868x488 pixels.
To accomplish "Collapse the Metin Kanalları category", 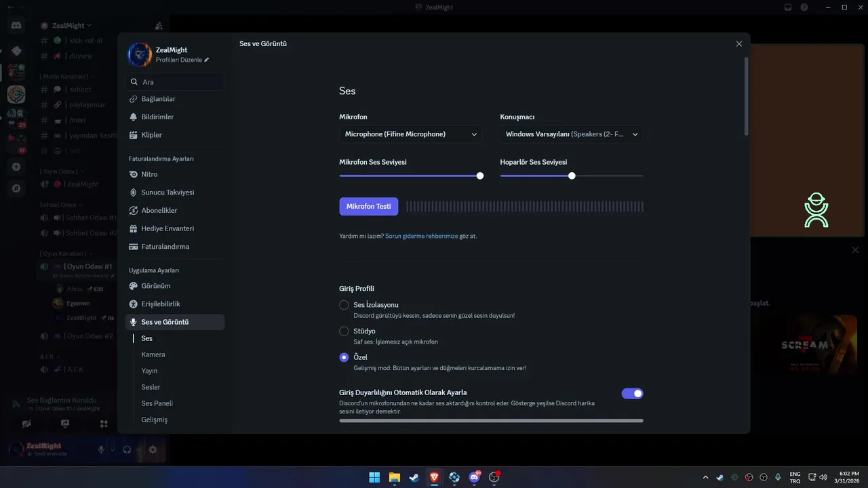I will (66, 77).
